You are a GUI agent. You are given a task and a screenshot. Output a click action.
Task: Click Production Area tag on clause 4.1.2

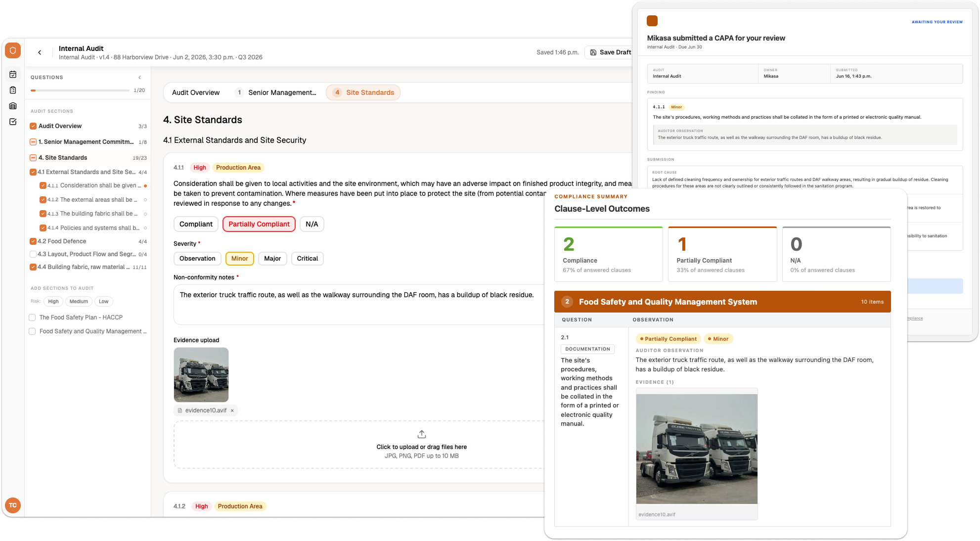240,506
